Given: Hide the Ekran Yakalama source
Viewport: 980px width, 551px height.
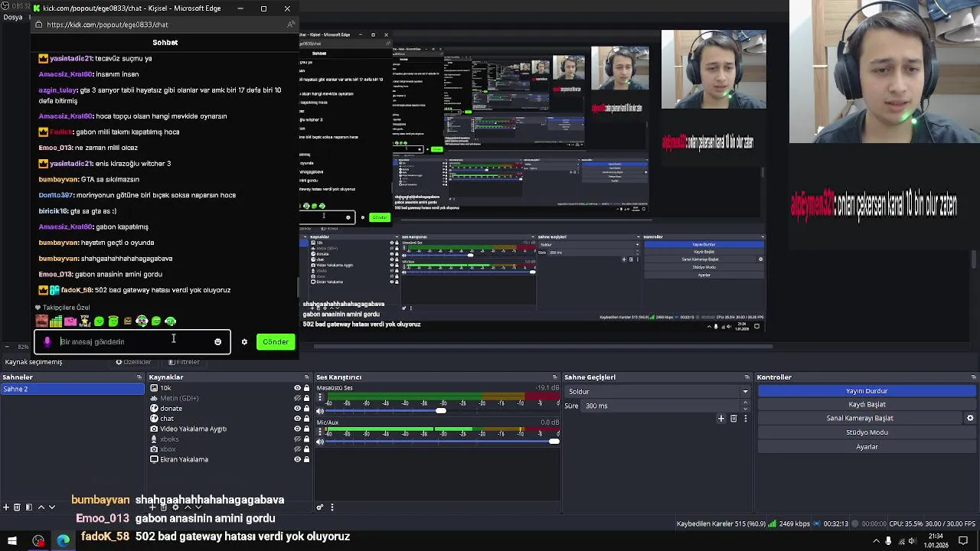Looking at the screenshot, I should point(298,460).
